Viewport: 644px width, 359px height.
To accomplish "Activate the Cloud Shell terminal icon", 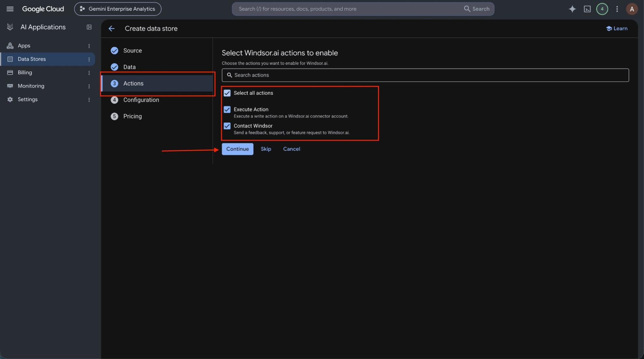I will 587,9.
